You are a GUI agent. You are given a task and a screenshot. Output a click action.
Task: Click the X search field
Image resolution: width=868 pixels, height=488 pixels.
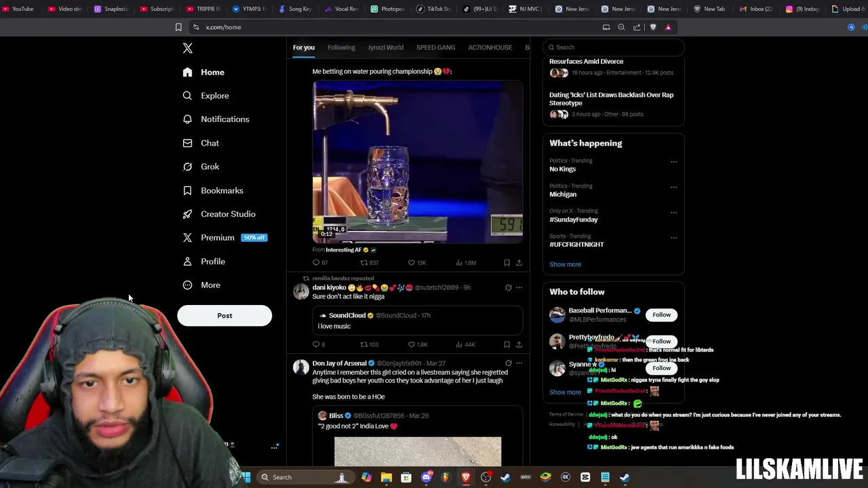614,47
